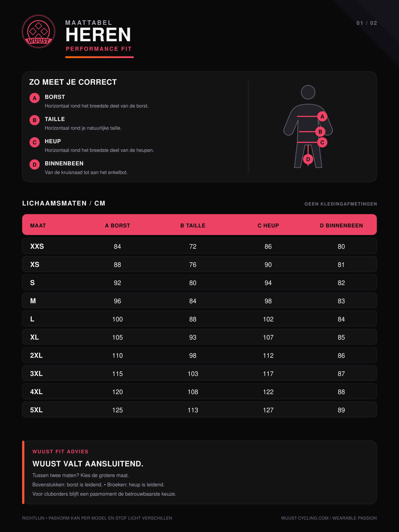Viewport: 399px width, 532px height.
Task: Click the WUUST round logo badge
Action: point(39,31)
